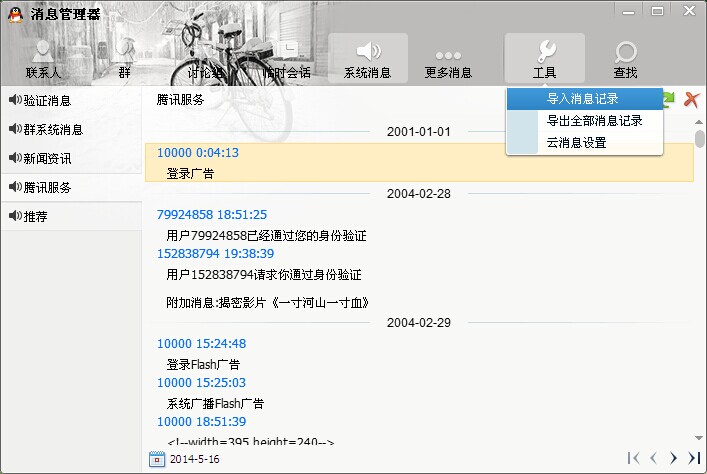Maximize the 消息管理器 window
Image resolution: width=707 pixels, height=474 pixels.
point(657,11)
